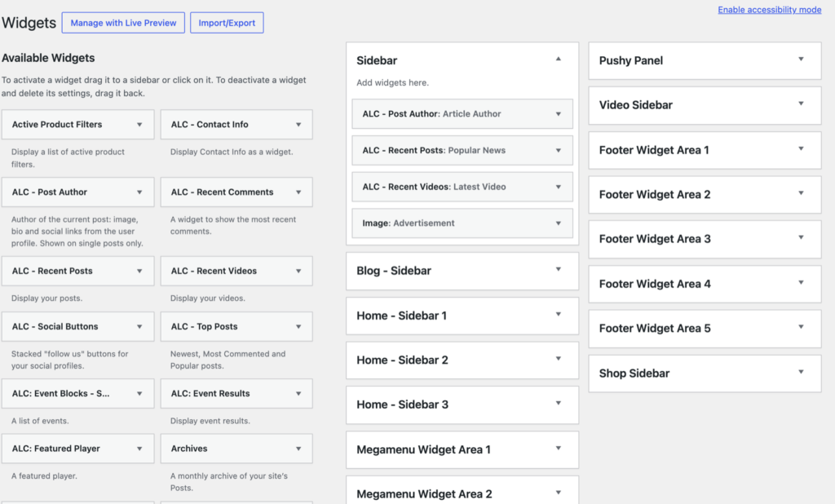Image resolution: width=835 pixels, height=504 pixels.
Task: Open available ALC - Post Author widget arrow
Action: [139, 192]
